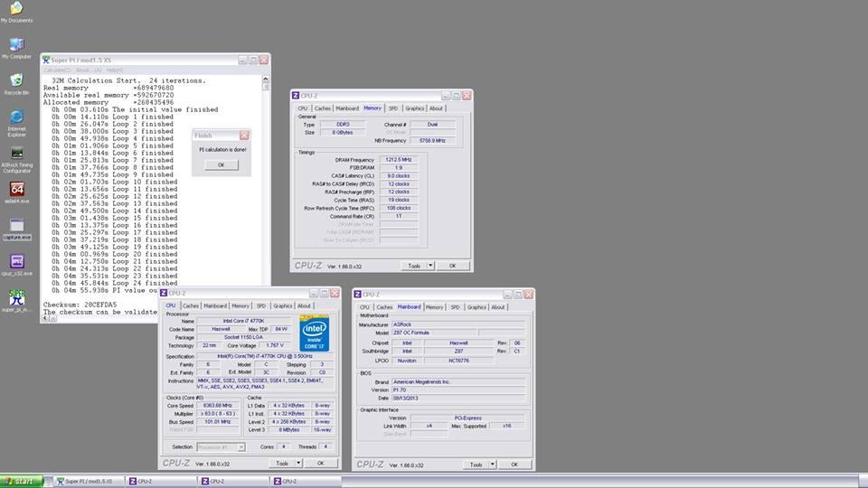The image size is (868, 488).
Task: Open the Help menu in Super PI
Action: point(115,70)
